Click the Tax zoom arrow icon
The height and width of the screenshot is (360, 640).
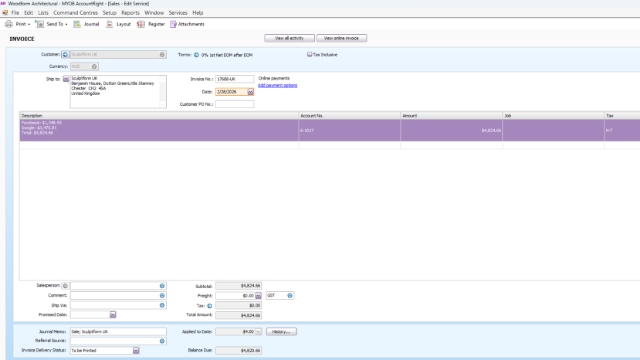click(209, 306)
